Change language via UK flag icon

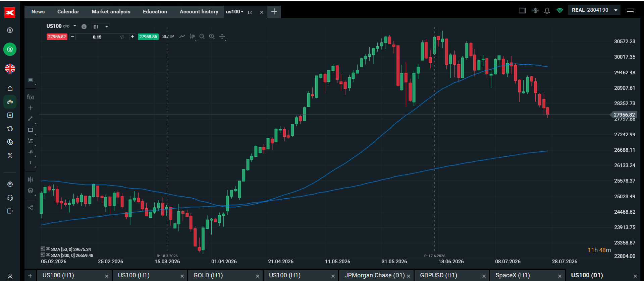10,69
